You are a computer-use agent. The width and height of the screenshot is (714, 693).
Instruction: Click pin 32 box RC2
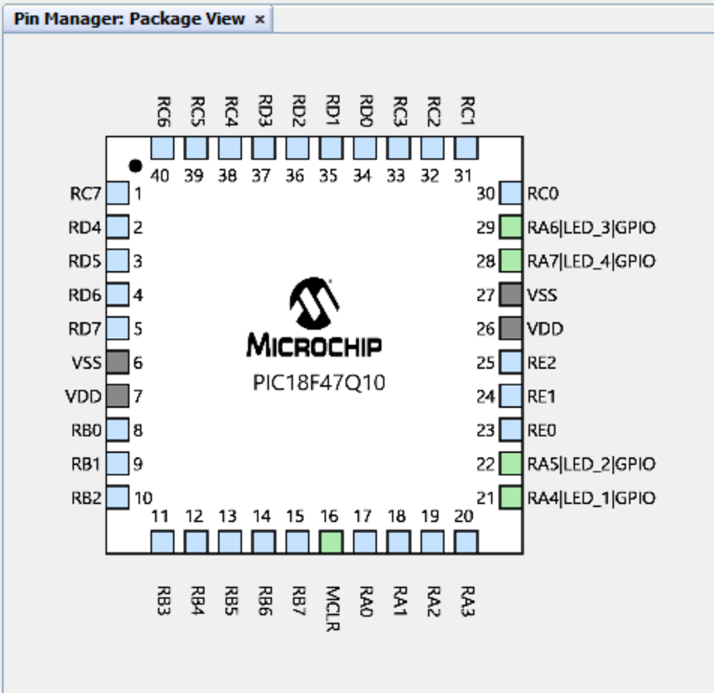point(433,148)
